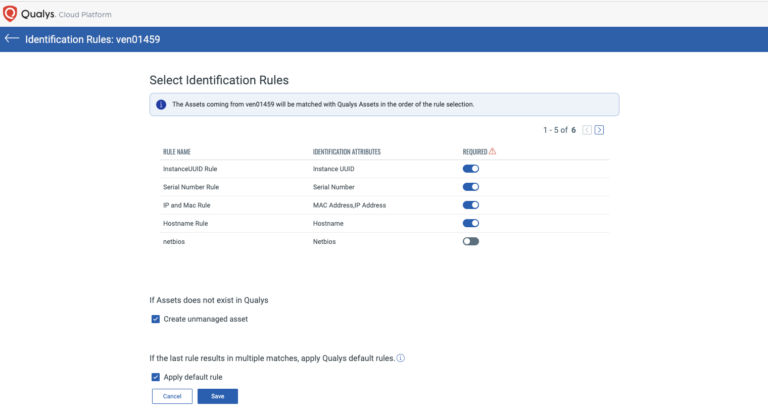
Task: Save the identification rules
Action: pos(217,396)
